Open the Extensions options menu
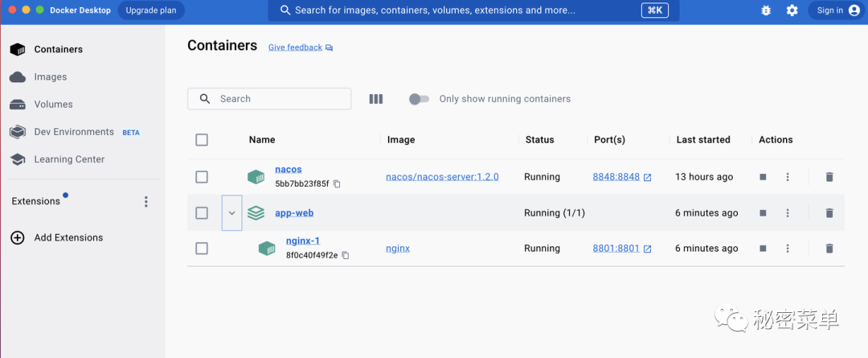868x358 pixels. (146, 202)
